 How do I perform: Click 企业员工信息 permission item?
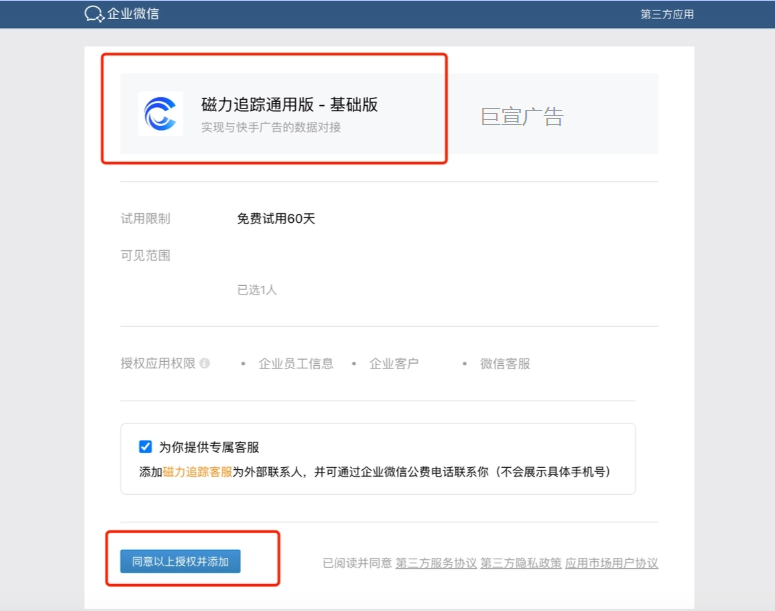click(x=296, y=364)
